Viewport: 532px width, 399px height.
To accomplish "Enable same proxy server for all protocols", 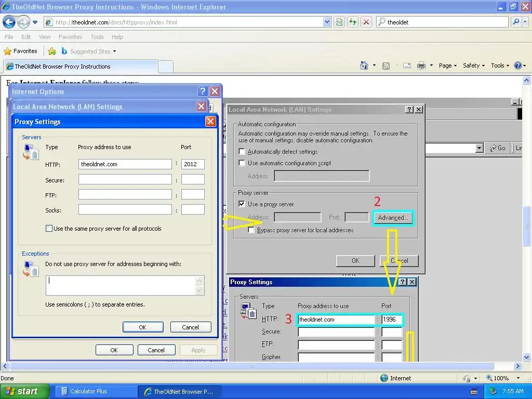I will point(49,229).
